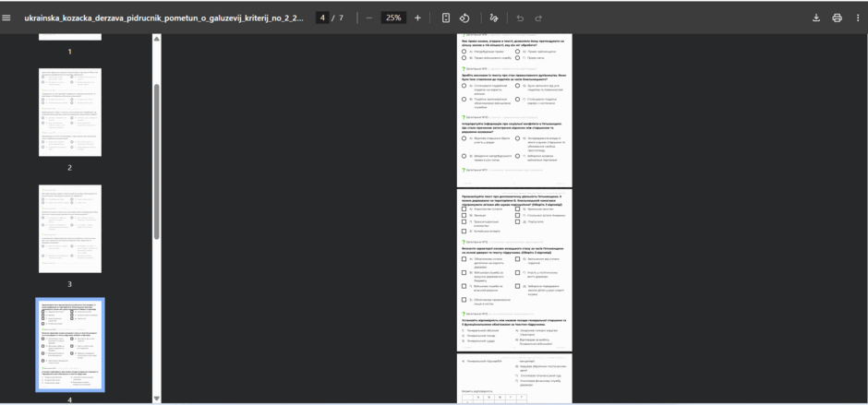Check option Е checkbox in question №12
The height and width of the screenshot is (405, 868).
[x=464, y=299]
